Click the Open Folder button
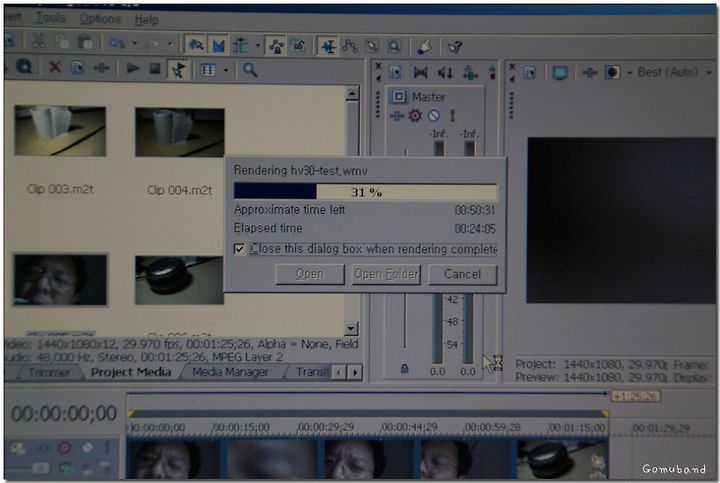Image resolution: width=720 pixels, height=483 pixels. click(386, 275)
